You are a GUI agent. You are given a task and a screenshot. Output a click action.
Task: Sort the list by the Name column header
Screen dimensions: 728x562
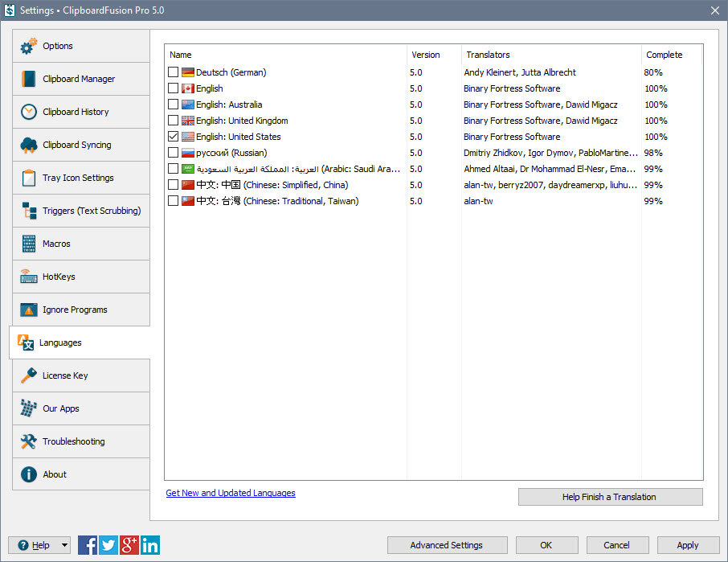point(286,55)
